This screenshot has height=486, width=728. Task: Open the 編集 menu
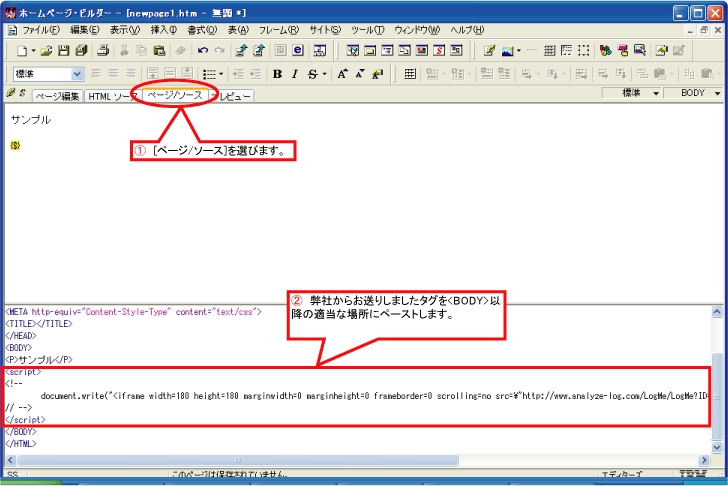(x=84, y=30)
